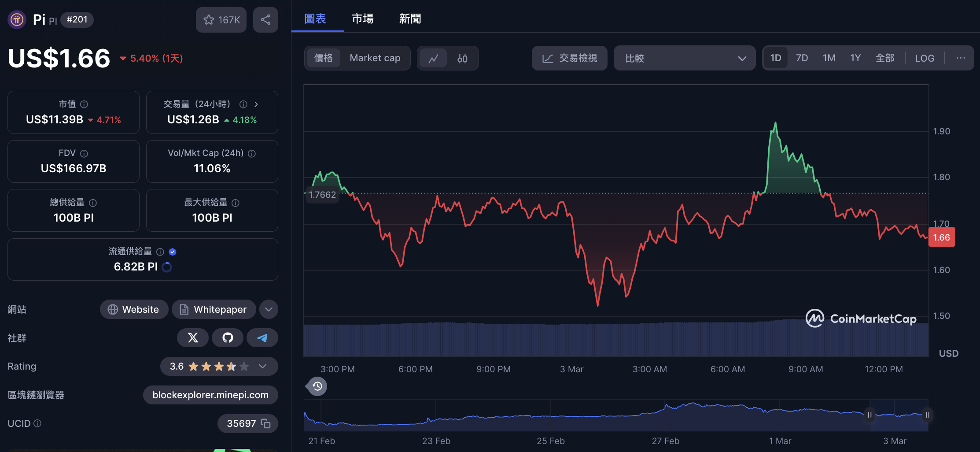Open the X (Twitter) social link

(193, 338)
